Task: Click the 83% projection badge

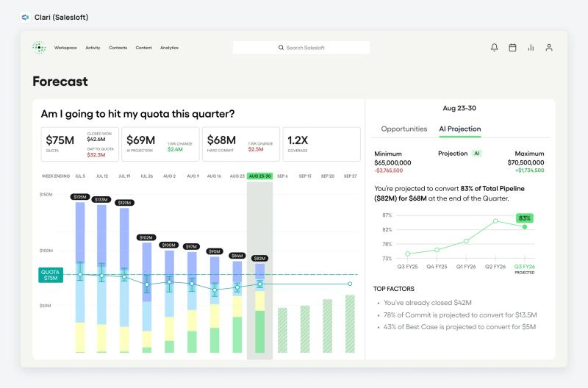Action: 525,218
